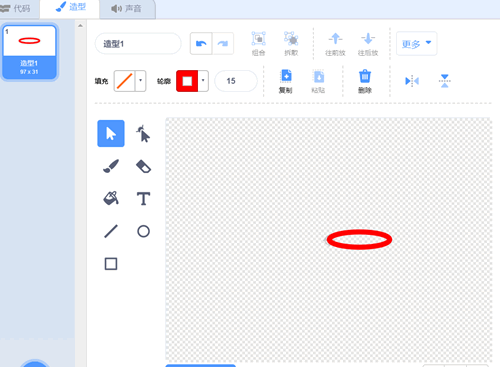
Task: Expand the 更多 dropdown menu
Action: 416,43
